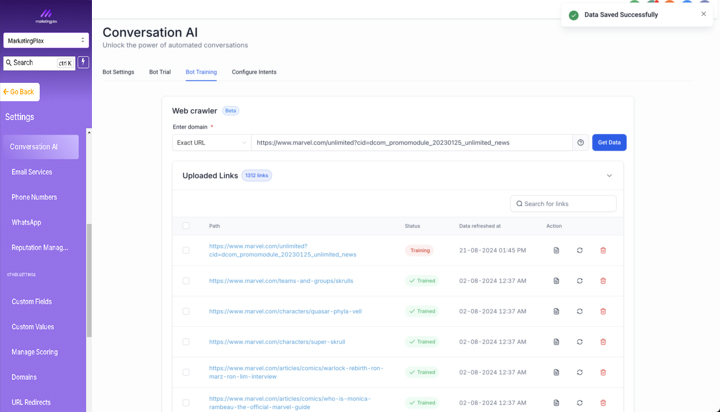View document for unlimited_news link row
720x412 pixels.
coord(556,250)
